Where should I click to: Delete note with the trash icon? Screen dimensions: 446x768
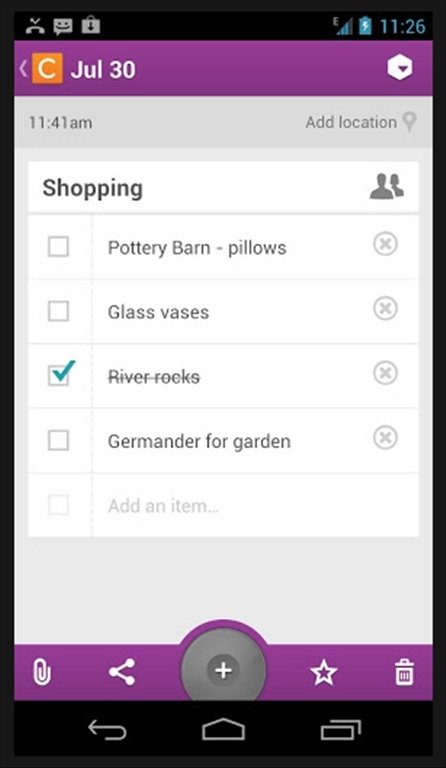tap(404, 672)
